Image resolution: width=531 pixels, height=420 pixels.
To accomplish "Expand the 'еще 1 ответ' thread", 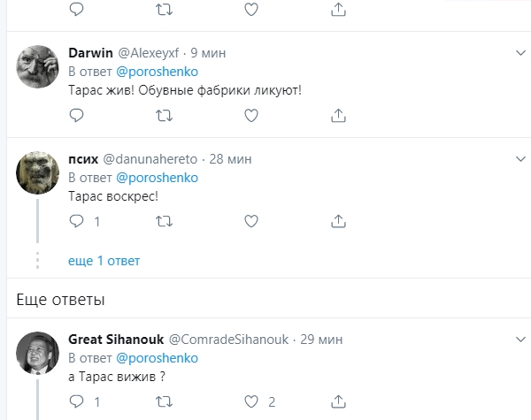I will pos(104,261).
